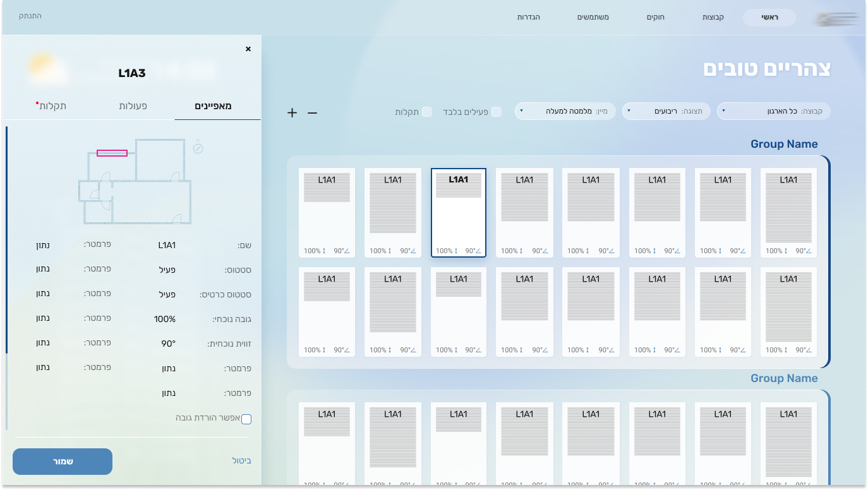Click the height arrows icon on selected tile
Image resolution: width=868 pixels, height=490 pixels.
pyautogui.click(x=456, y=251)
